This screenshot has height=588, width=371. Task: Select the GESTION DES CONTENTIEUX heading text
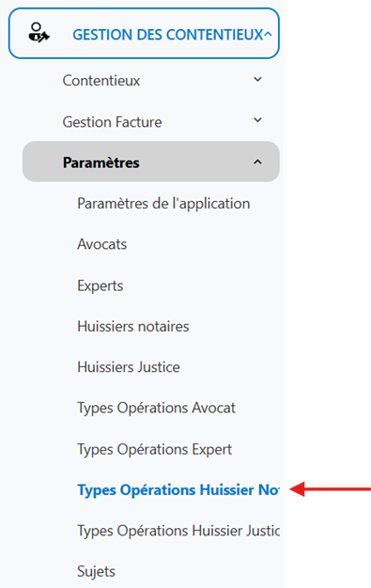[168, 35]
